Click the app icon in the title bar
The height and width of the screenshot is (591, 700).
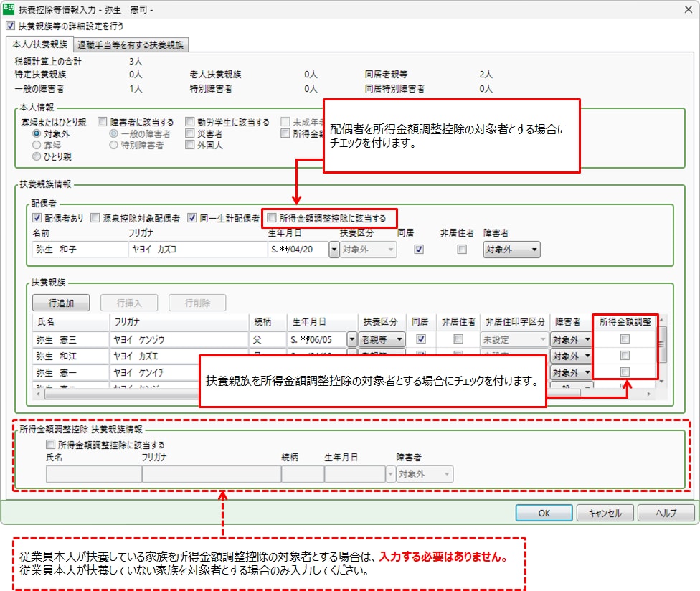[9, 10]
